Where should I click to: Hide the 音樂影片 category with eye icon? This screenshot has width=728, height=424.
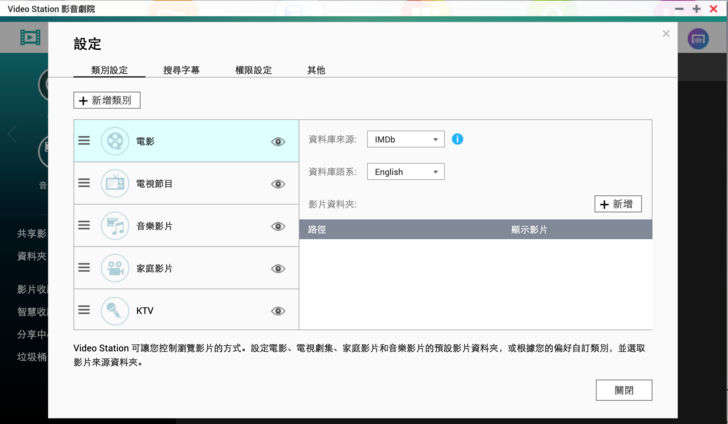278,227
